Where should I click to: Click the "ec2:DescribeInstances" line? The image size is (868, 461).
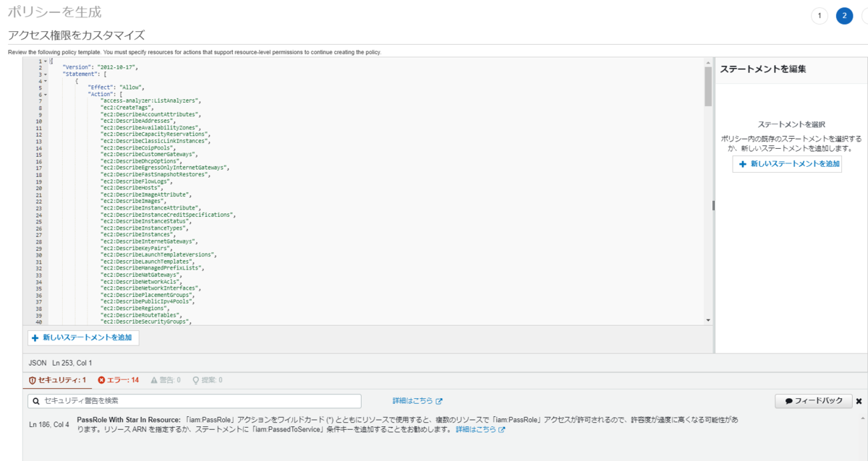point(137,235)
